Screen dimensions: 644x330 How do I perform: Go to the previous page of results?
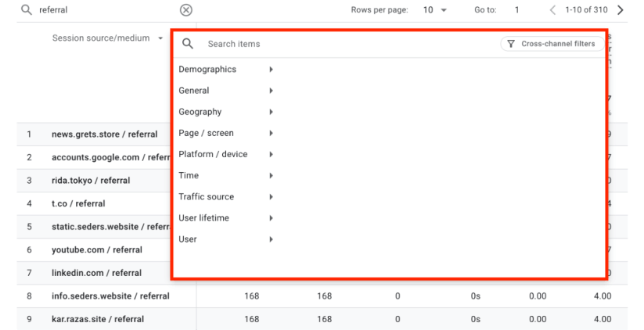552,10
